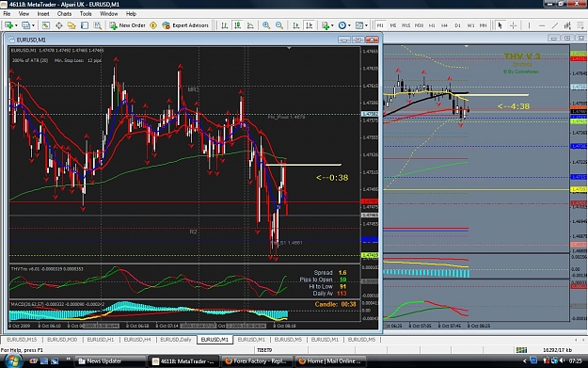This screenshot has width=588, height=368.
Task: Switch to the M5 timeframe button
Action: [x=392, y=25]
